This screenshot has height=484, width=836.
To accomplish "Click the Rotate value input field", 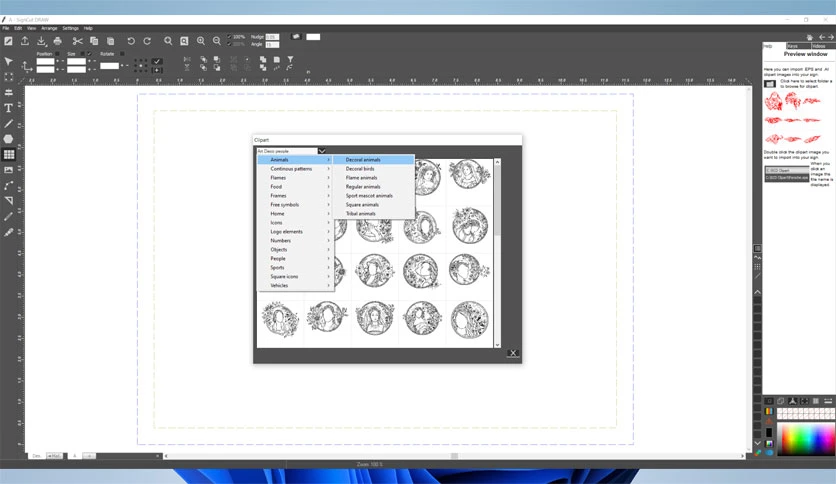I will point(109,66).
